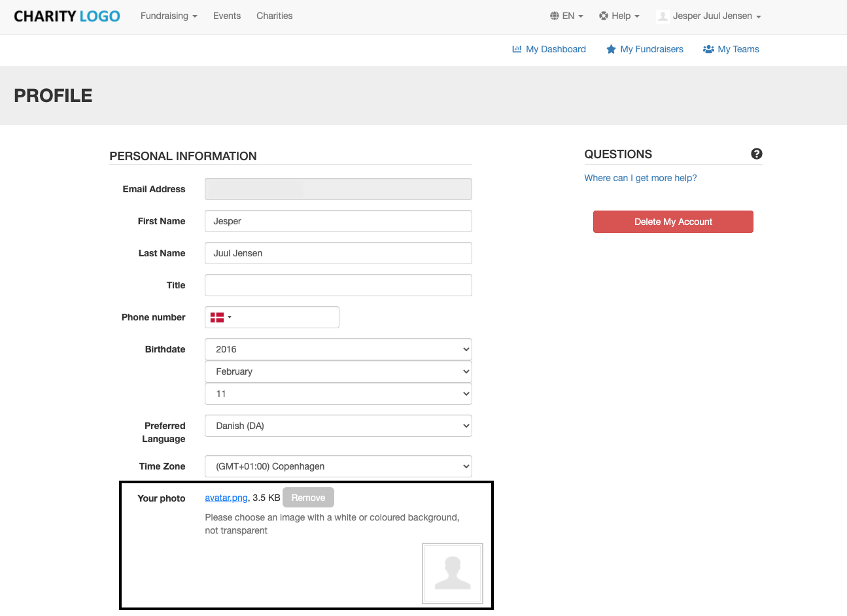Open the My Fundraisers link
The width and height of the screenshot is (847, 616).
pyautogui.click(x=645, y=49)
